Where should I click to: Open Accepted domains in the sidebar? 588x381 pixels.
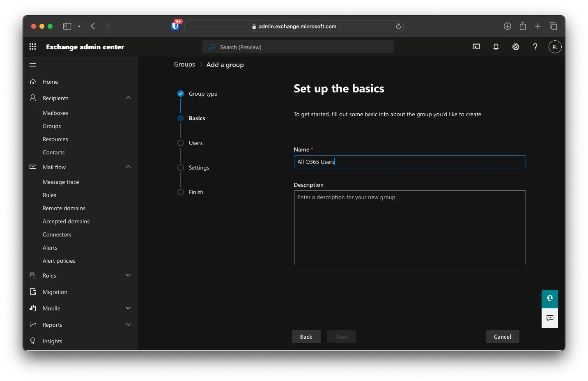(x=66, y=221)
